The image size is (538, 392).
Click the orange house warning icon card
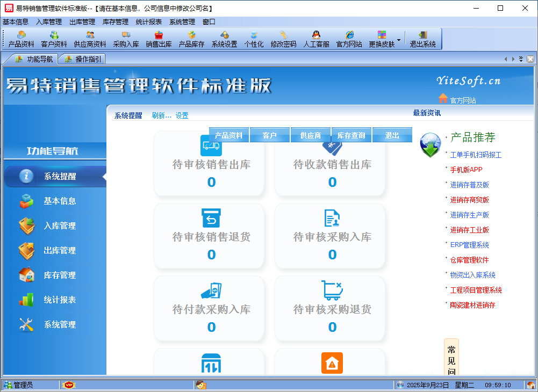pos(332,363)
